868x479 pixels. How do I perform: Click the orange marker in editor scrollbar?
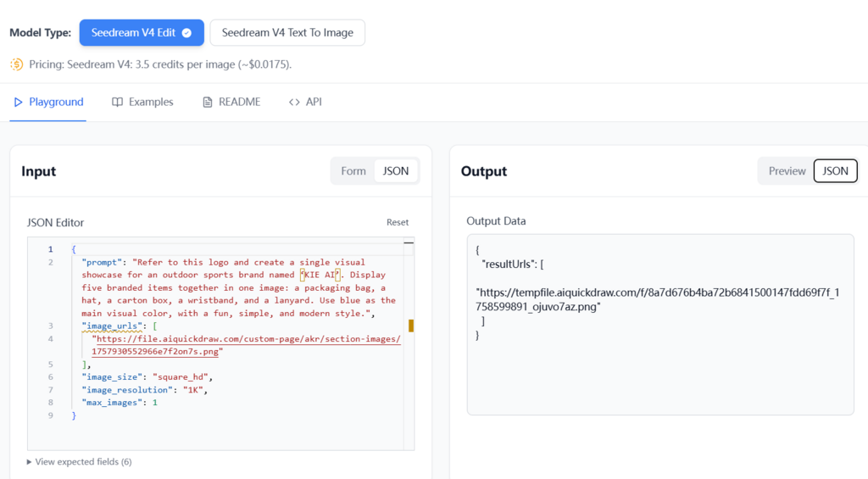[x=411, y=326]
